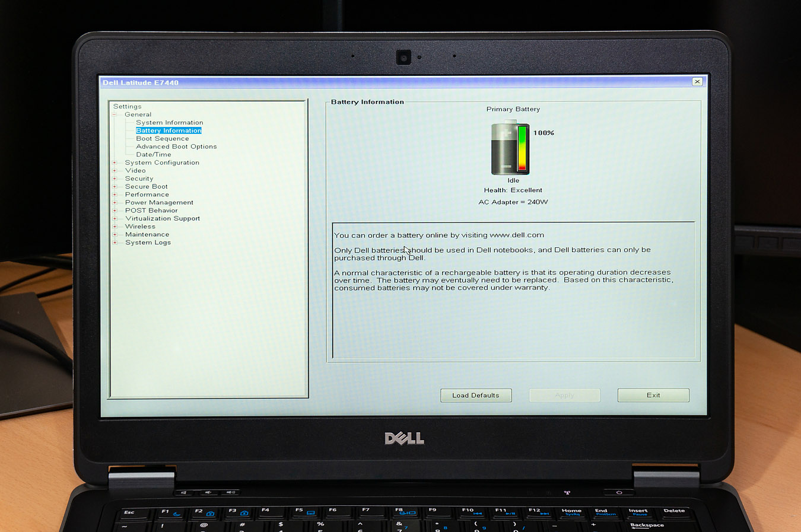This screenshot has width=801, height=532.
Task: Click the Exit button
Action: pos(653,396)
